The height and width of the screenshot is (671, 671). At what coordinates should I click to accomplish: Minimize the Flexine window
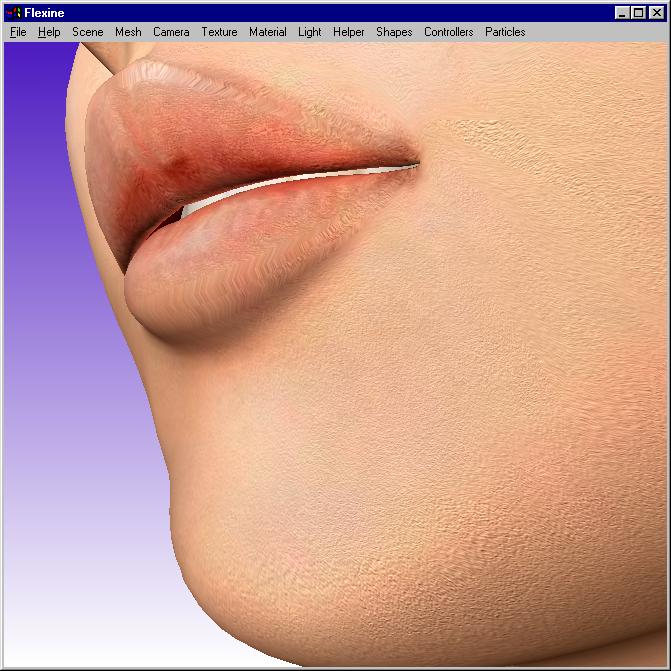[x=622, y=13]
